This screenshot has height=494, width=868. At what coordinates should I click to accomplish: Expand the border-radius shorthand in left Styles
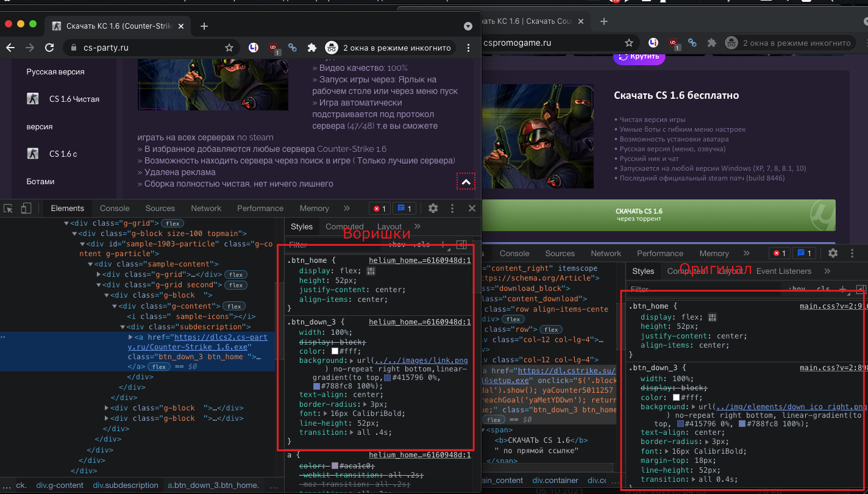pyautogui.click(x=365, y=404)
